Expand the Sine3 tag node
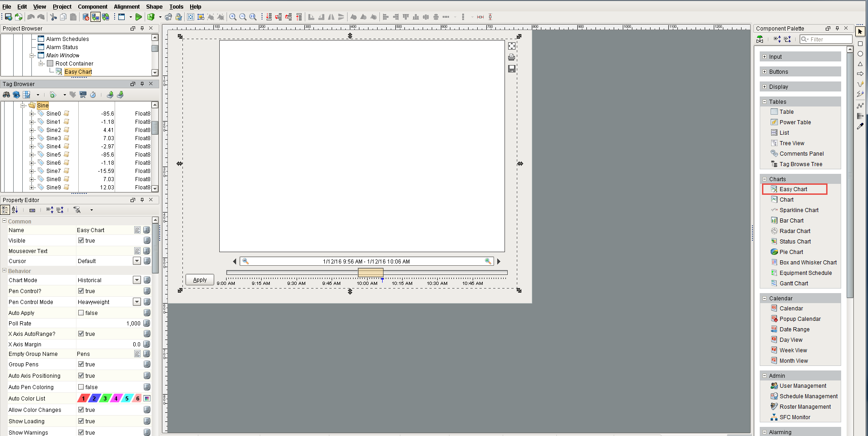 (x=32, y=138)
